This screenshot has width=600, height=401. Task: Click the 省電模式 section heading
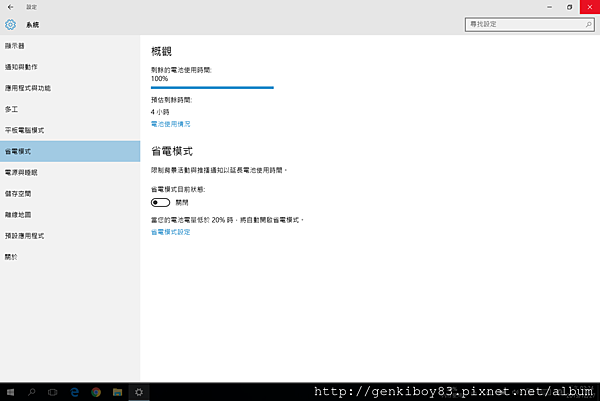coord(172,151)
